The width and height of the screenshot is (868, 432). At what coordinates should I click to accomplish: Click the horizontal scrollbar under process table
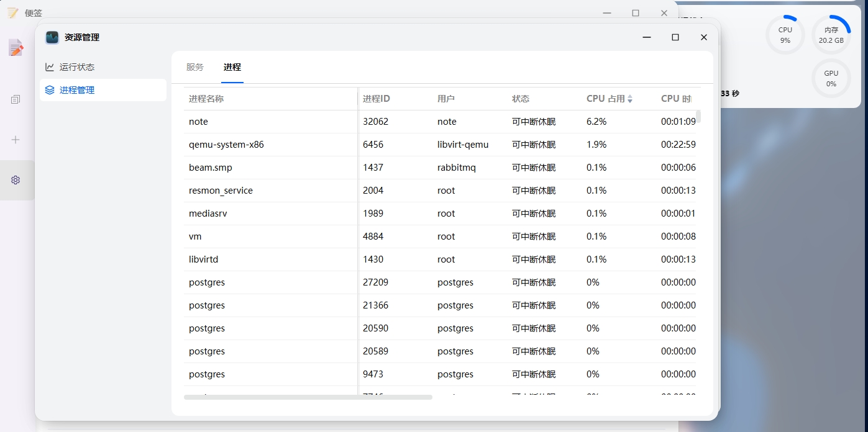pyautogui.click(x=308, y=397)
